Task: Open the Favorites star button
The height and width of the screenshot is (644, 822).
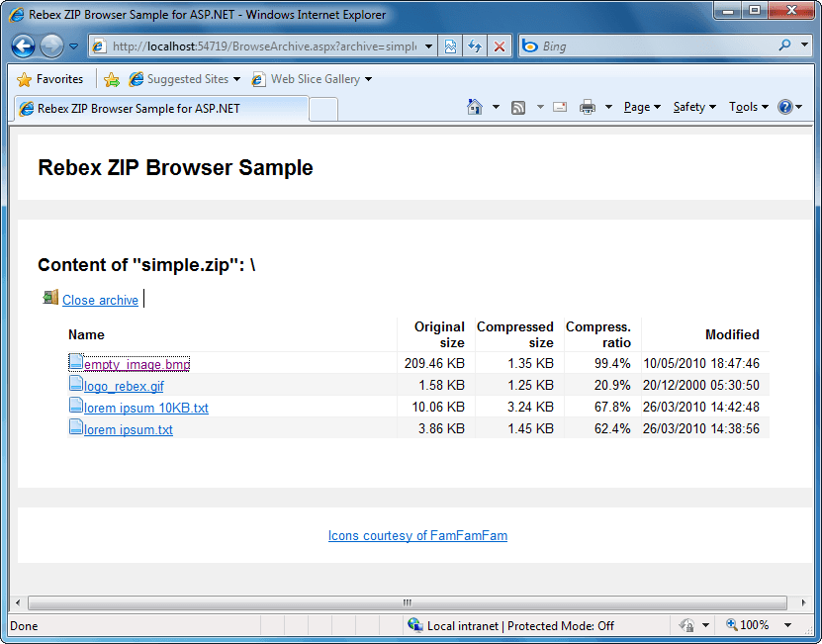Action: (49, 79)
